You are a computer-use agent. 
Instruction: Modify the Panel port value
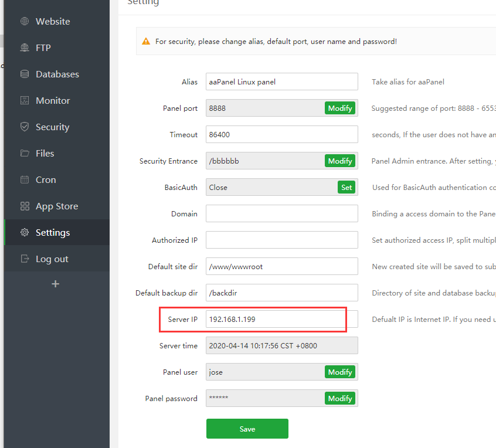(340, 108)
